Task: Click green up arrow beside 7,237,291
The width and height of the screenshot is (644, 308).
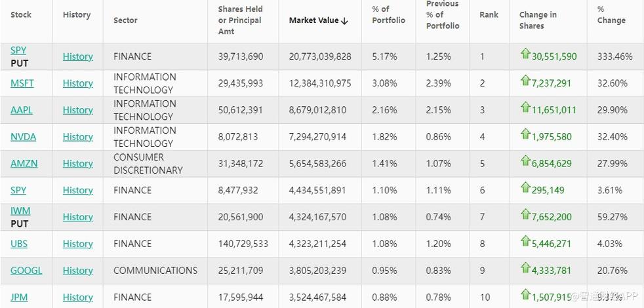Action: pyautogui.click(x=525, y=81)
